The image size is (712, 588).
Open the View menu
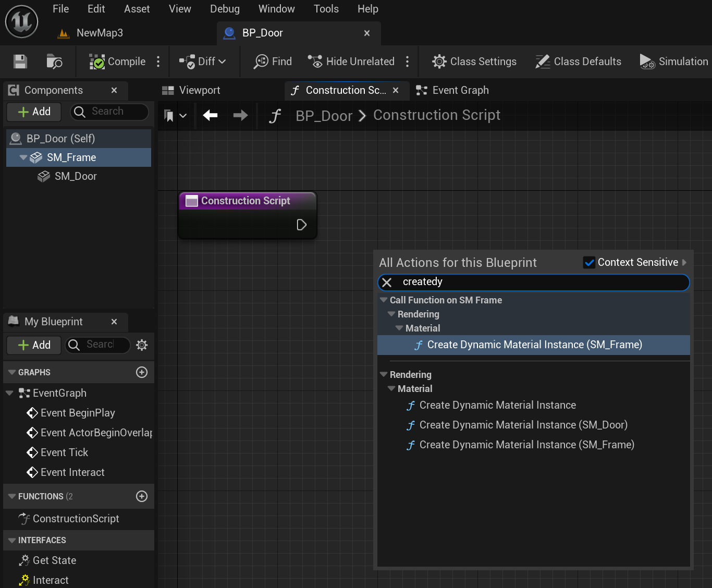(180, 9)
